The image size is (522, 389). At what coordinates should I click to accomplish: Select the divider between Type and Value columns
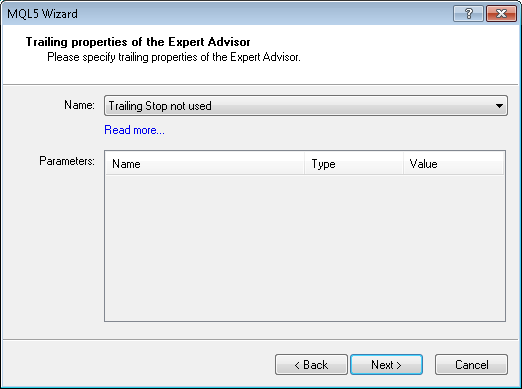pyautogui.click(x=404, y=164)
